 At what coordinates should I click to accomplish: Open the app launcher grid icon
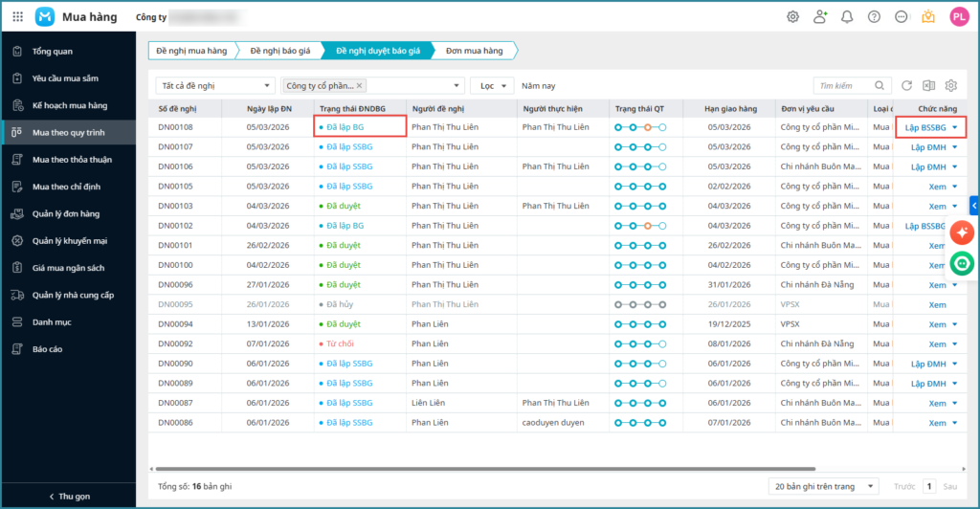point(17,16)
